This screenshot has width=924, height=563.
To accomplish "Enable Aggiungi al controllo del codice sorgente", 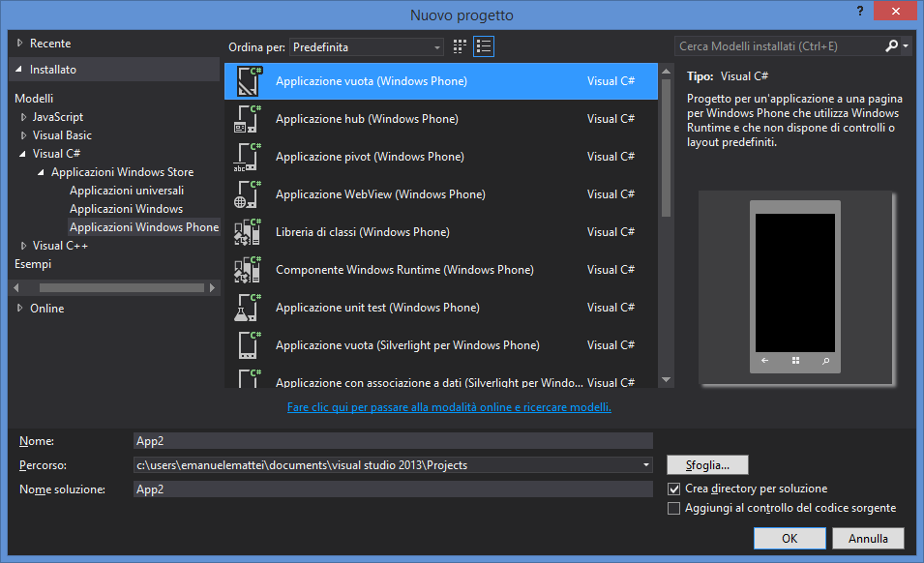I will 674,508.
